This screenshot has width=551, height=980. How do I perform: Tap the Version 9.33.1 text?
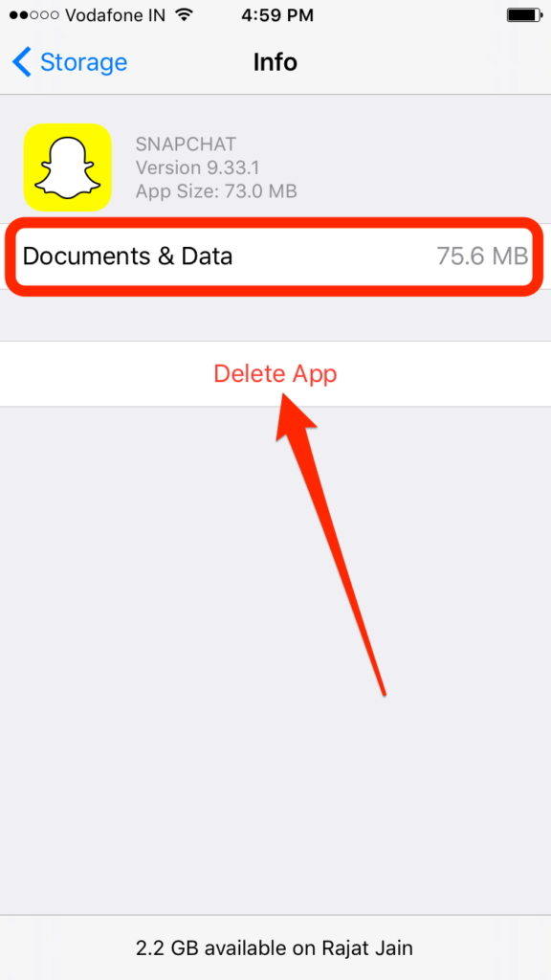click(x=197, y=167)
